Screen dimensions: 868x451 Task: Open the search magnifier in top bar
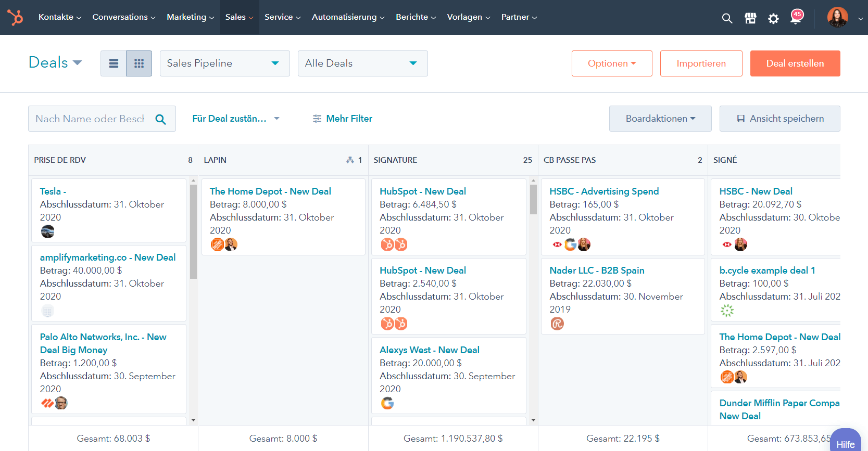727,18
